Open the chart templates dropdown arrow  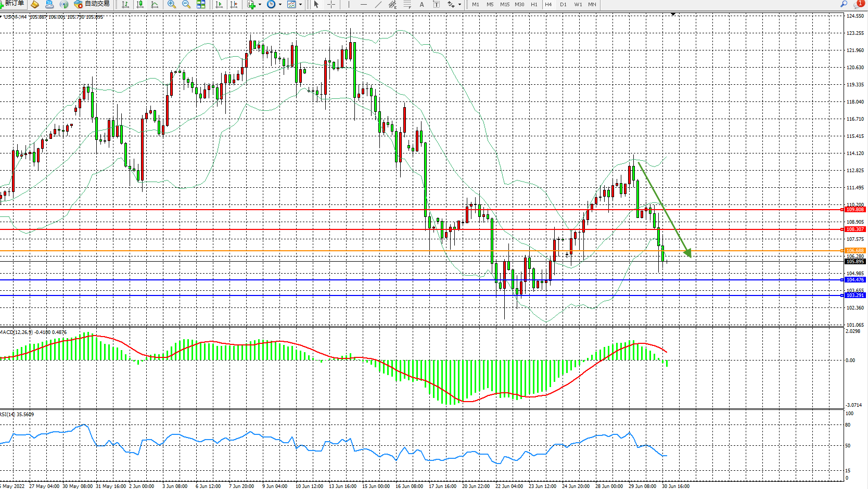pyautogui.click(x=300, y=5)
